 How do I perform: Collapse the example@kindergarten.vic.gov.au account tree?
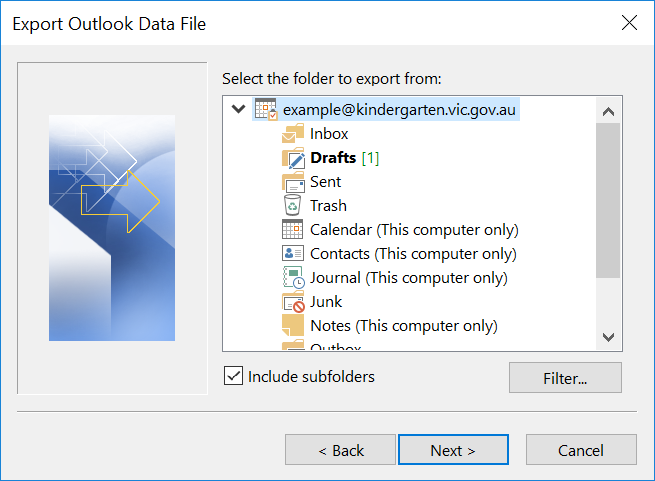pyautogui.click(x=239, y=109)
